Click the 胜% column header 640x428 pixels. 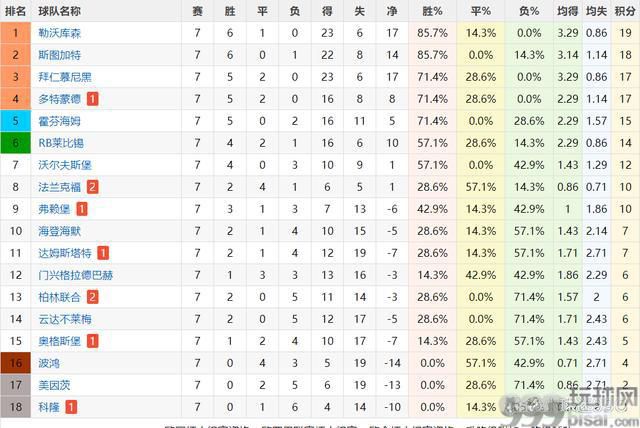pos(433,11)
